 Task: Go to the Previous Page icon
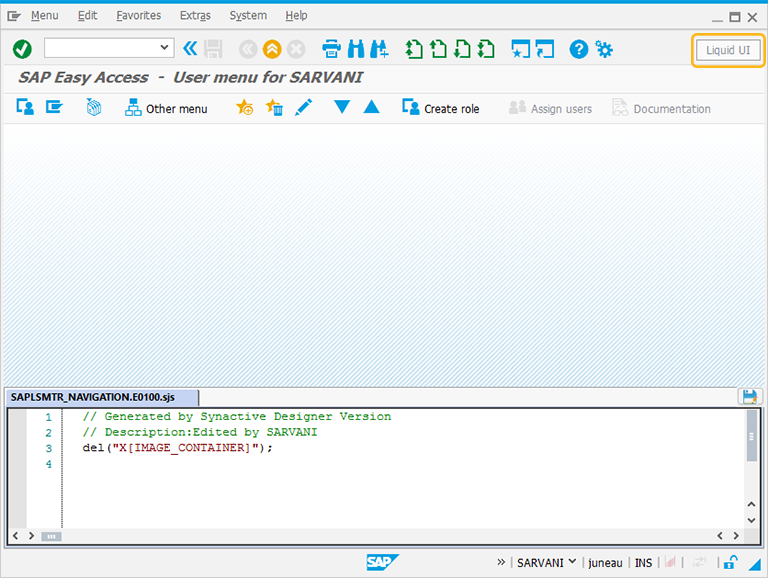tap(438, 49)
